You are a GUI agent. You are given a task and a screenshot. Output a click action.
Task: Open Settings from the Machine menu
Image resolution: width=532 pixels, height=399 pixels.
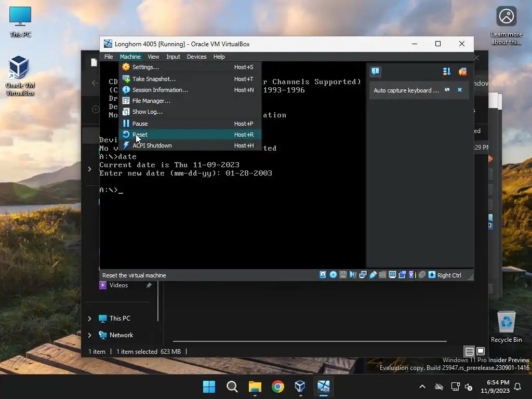pyautogui.click(x=190, y=67)
